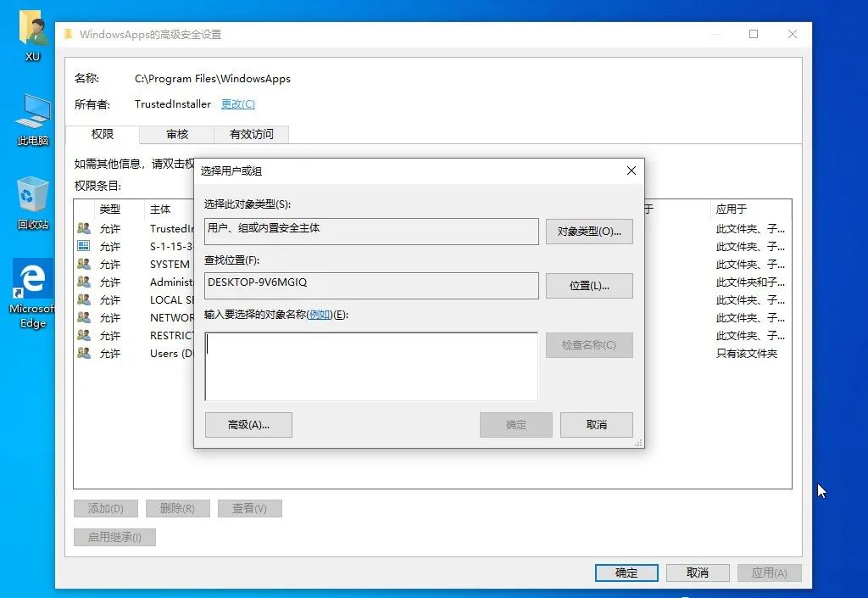Click 确定 in the select user dialog
This screenshot has width=868, height=598.
(516, 425)
